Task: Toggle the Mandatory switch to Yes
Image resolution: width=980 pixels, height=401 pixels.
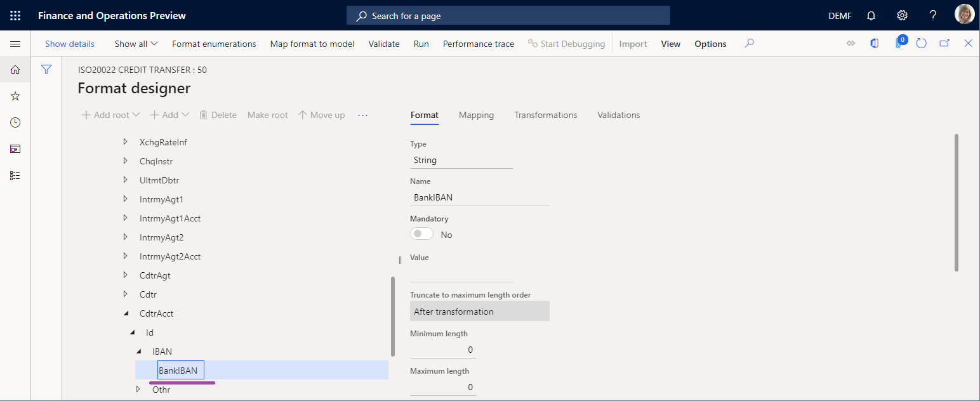Action: coord(421,233)
